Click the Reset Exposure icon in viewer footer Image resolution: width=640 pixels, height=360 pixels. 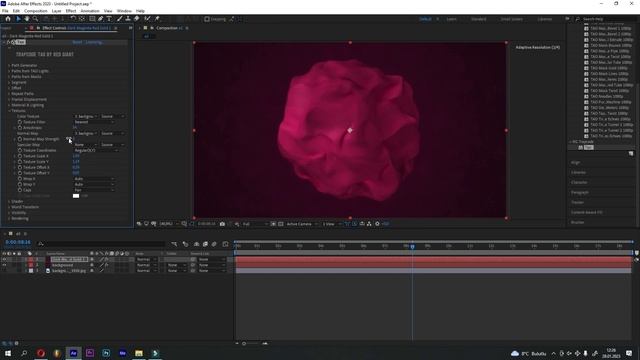[x=377, y=224]
